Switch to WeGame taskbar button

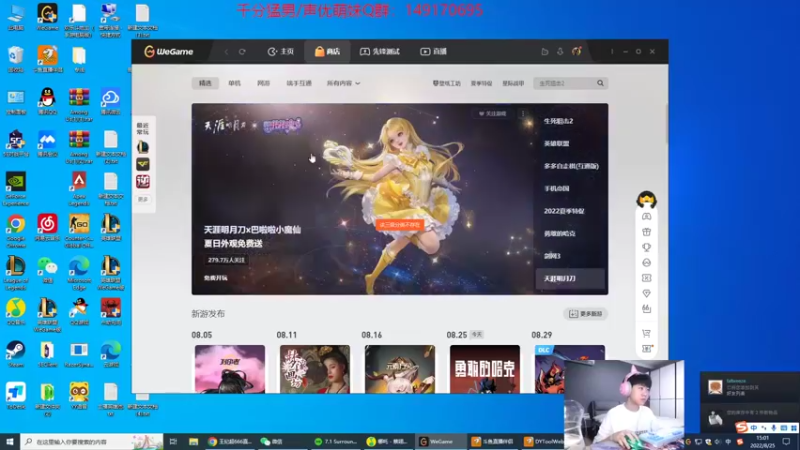[440, 441]
